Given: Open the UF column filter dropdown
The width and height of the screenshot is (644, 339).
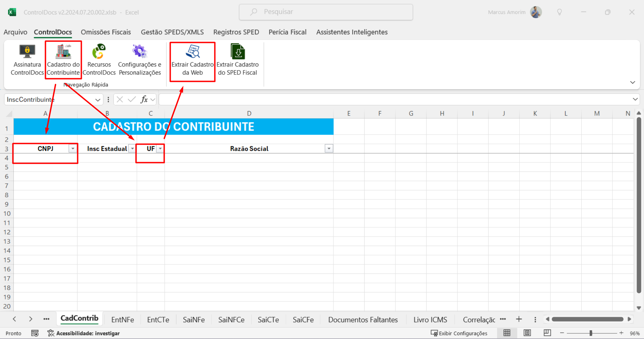Looking at the screenshot, I should 160,149.
